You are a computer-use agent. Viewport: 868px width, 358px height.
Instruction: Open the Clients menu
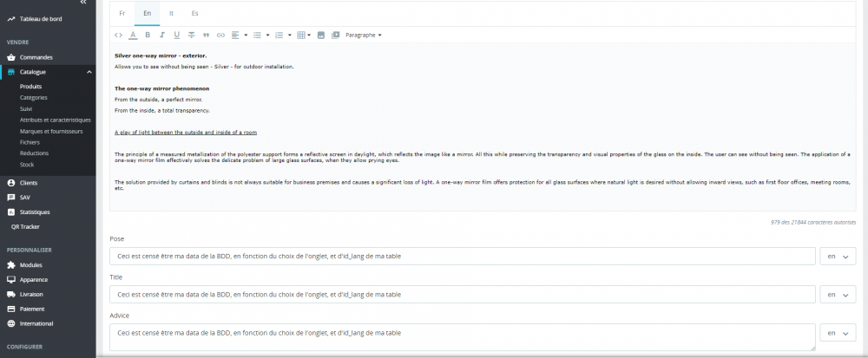[29, 183]
